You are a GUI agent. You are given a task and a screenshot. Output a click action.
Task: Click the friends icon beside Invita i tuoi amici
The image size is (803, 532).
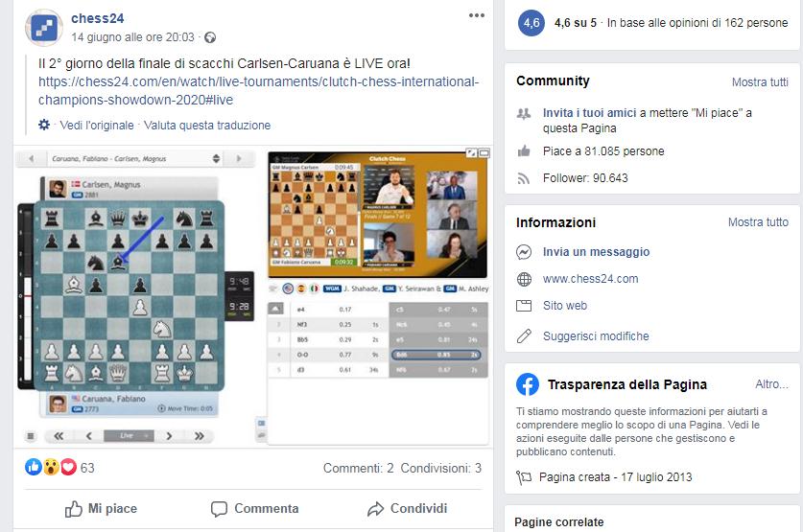pyautogui.click(x=524, y=113)
